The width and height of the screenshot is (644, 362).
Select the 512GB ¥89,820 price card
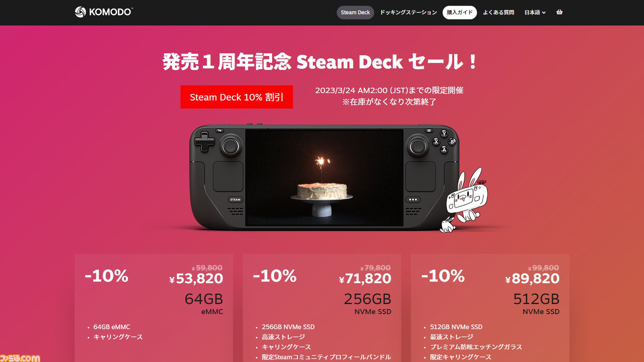click(490, 308)
